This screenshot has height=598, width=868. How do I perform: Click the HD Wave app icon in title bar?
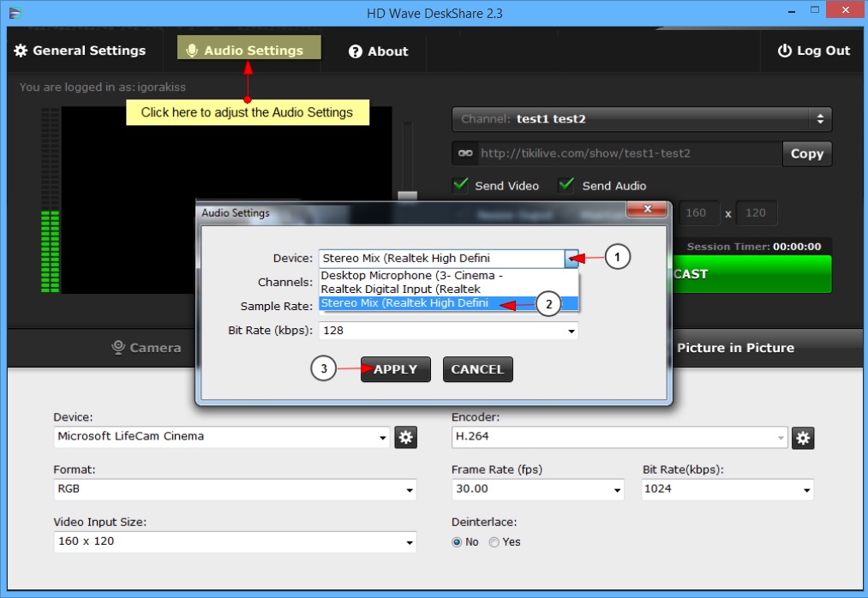pos(15,13)
